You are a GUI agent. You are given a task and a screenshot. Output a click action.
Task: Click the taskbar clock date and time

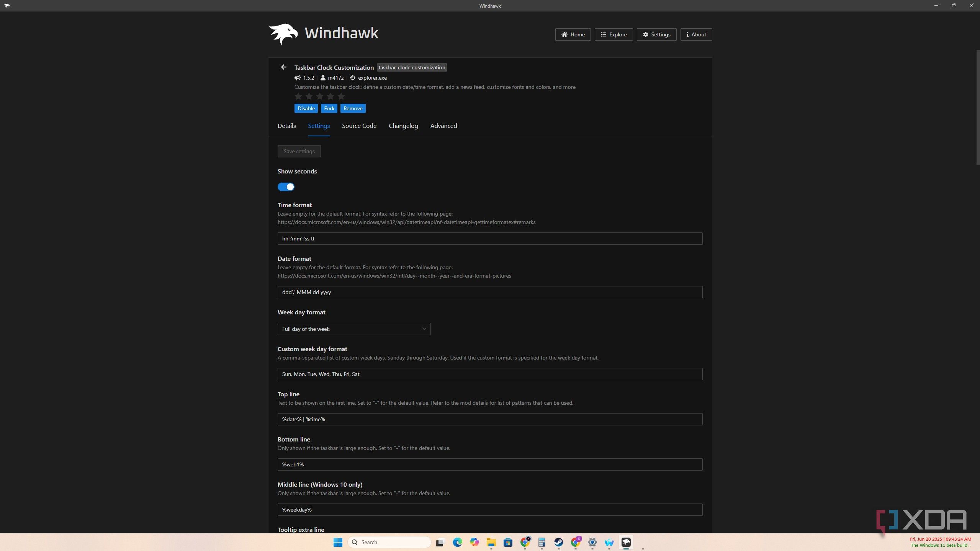(940, 539)
